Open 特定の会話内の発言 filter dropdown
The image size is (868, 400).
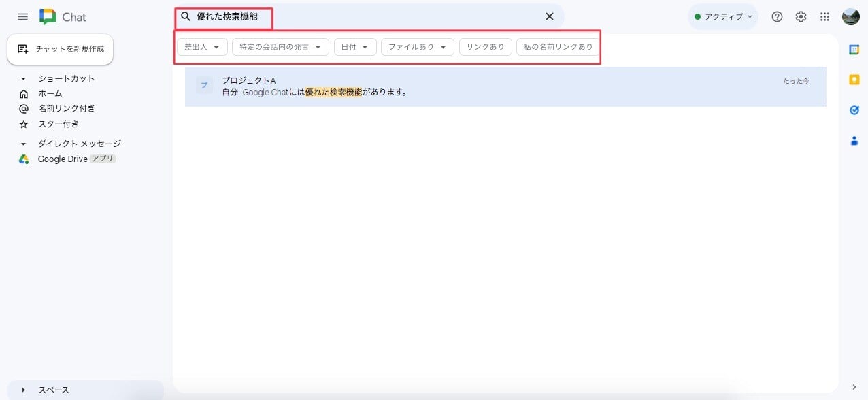pyautogui.click(x=280, y=47)
